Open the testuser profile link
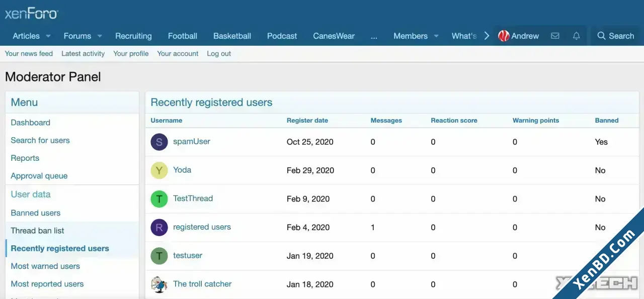Image resolution: width=644 pixels, height=299 pixels. point(188,256)
